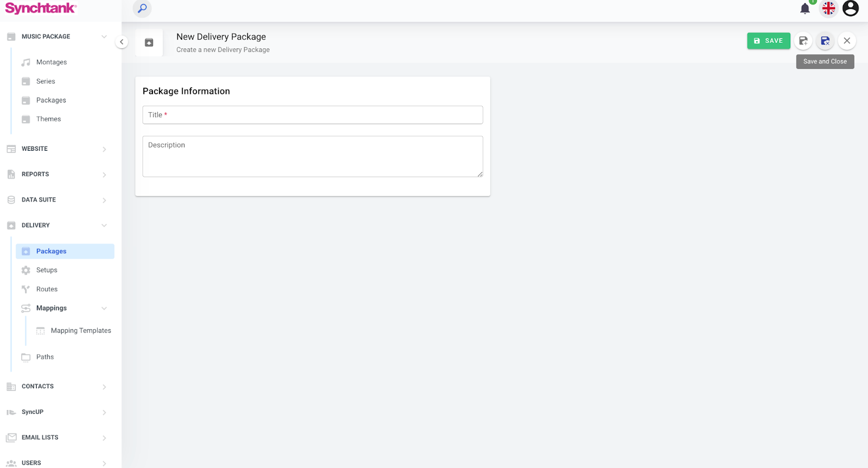
Task: Collapse the Mappings submenu
Action: 104,309
